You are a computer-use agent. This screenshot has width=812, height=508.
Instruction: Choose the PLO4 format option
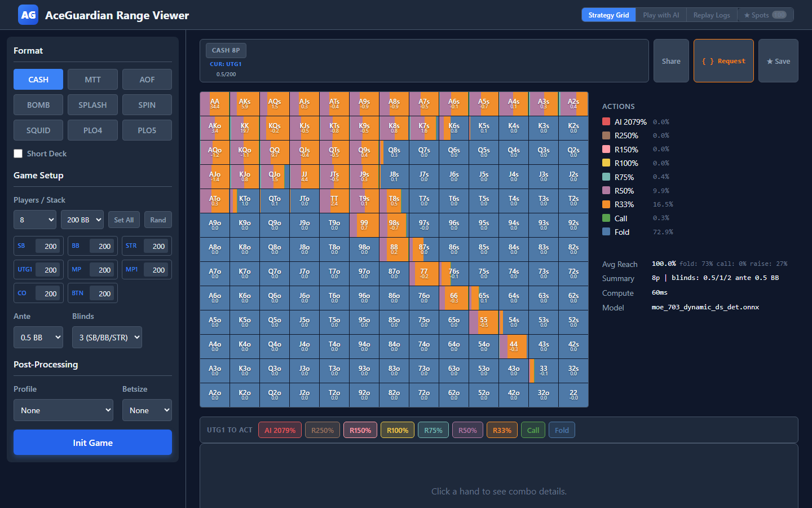pos(92,130)
